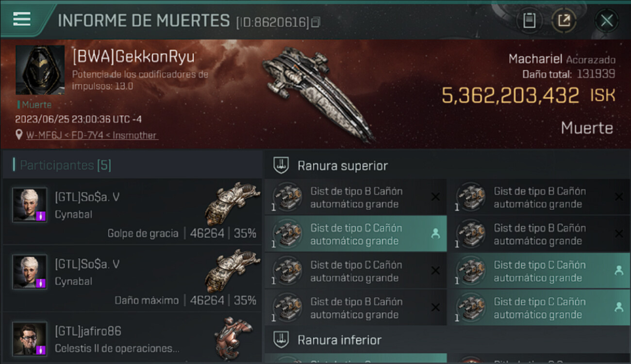The height and width of the screenshot is (364, 631).
Task: Open the clipboard icon in the header
Action: [x=530, y=20]
